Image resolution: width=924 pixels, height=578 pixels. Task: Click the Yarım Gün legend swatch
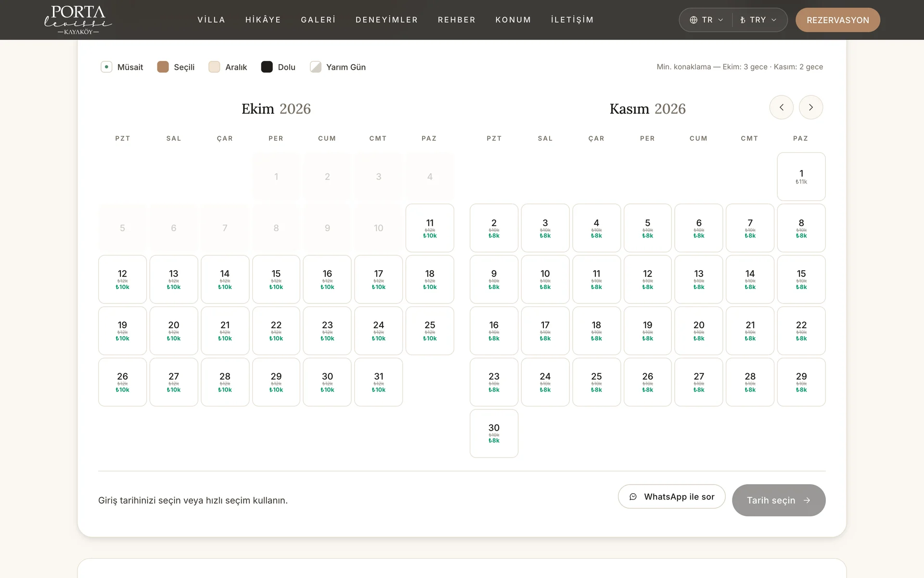pos(316,67)
